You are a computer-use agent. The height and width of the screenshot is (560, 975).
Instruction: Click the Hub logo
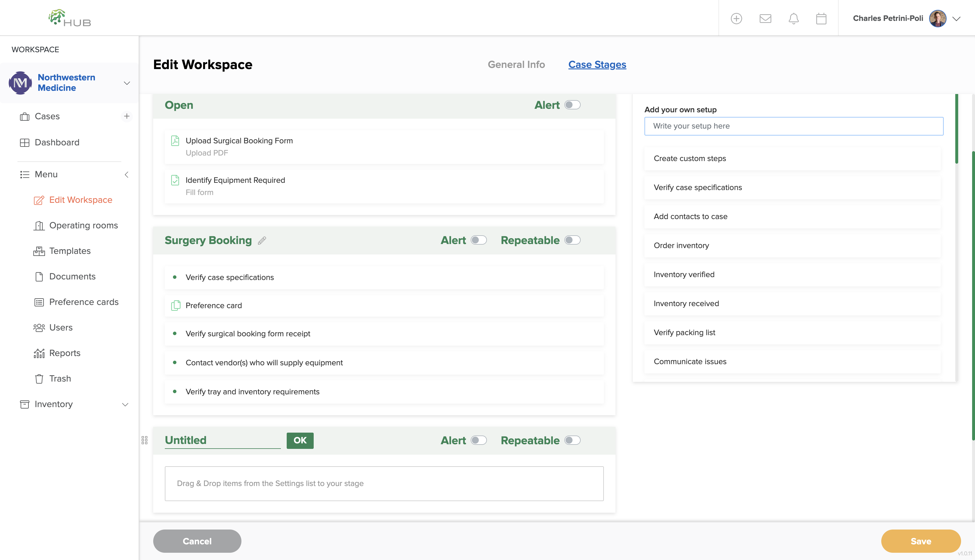70,18
